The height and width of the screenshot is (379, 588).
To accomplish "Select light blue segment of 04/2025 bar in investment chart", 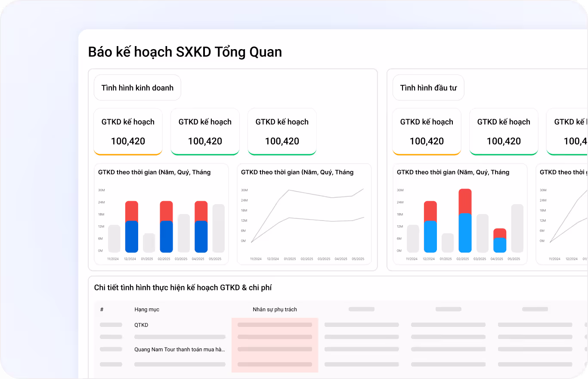I will (500, 245).
